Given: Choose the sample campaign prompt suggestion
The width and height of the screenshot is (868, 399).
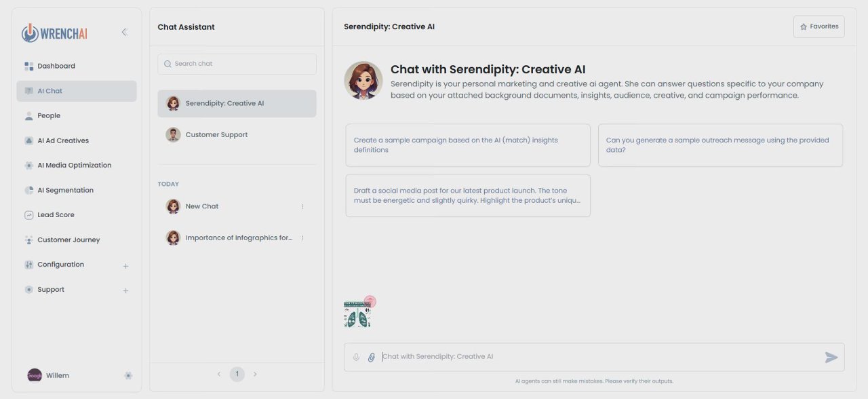Looking at the screenshot, I should [467, 145].
